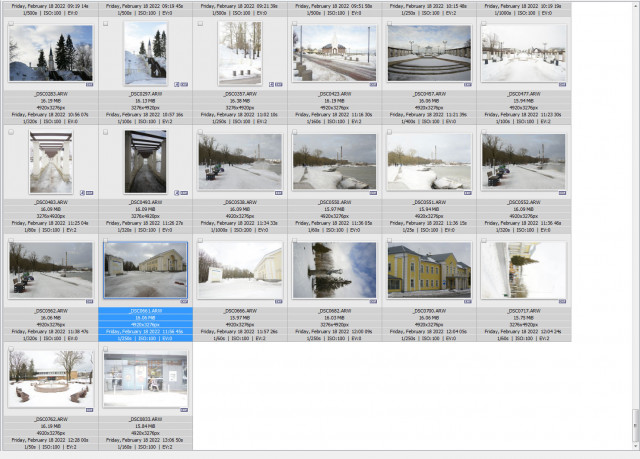Click EXIF badge on yellow building photo

point(468,302)
